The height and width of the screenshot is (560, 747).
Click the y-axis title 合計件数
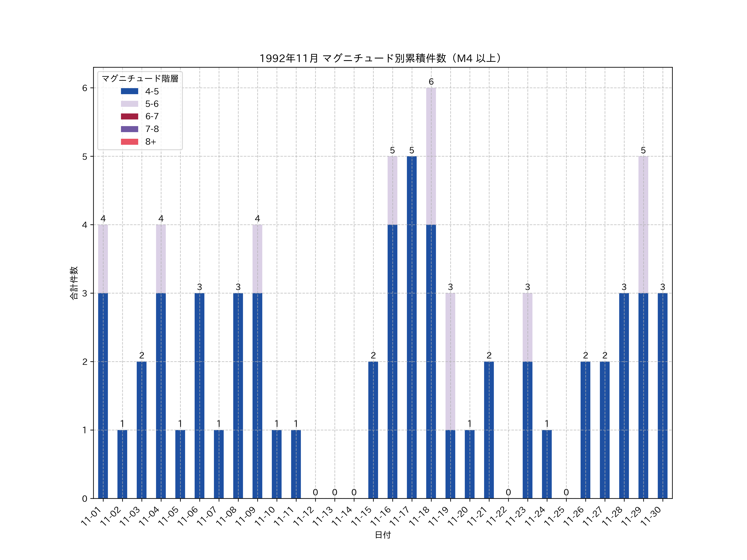coord(74,283)
